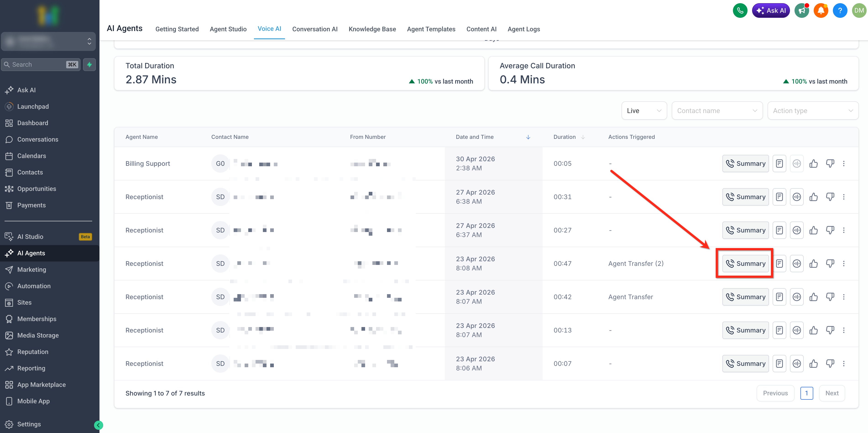Viewport: 868px width, 433px height.
Task: Sort the Duration column
Action: coord(583,137)
